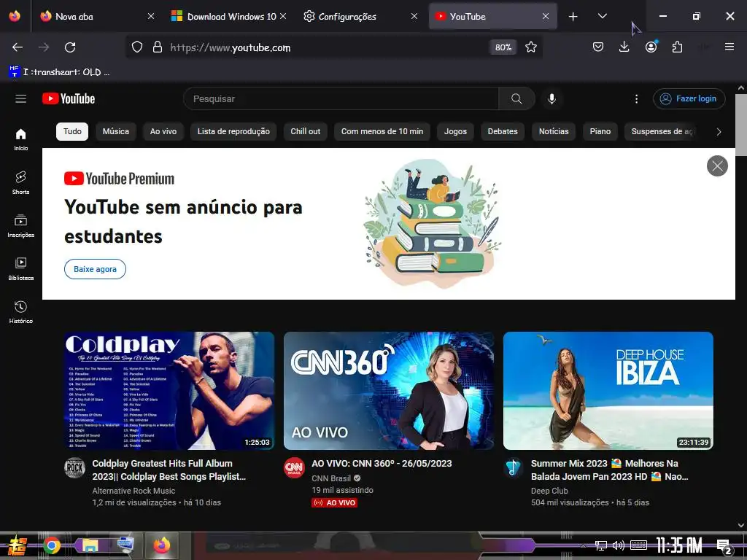The image size is (747, 560).
Task: Select the Tudo filter chip
Action: point(72,131)
